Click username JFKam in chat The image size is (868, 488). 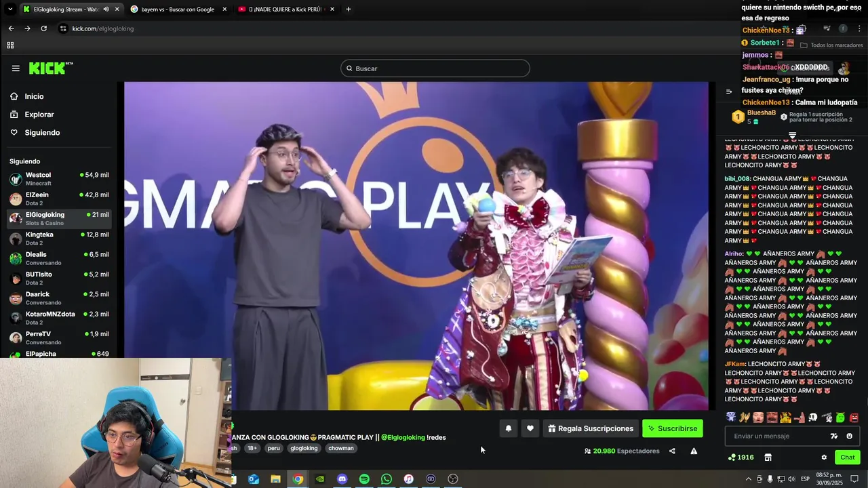click(735, 364)
